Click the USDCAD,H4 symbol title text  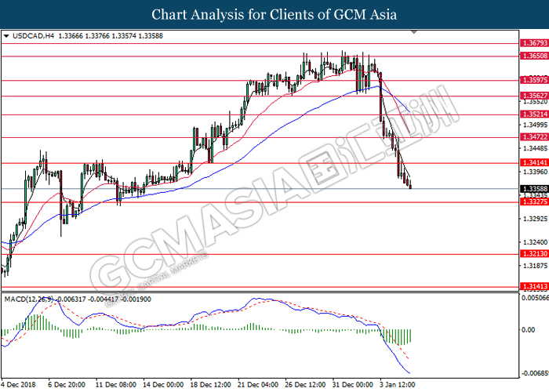[x=33, y=36]
